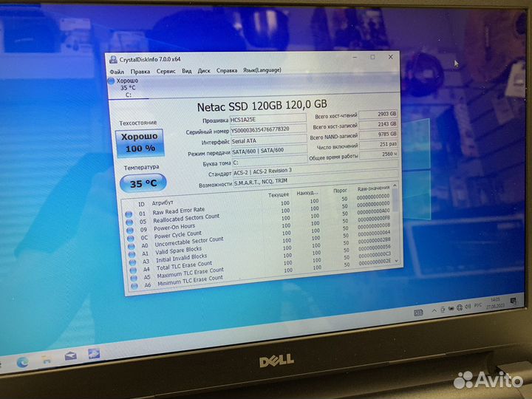Click the ID column header
This screenshot has height=399, width=532.
point(141,204)
